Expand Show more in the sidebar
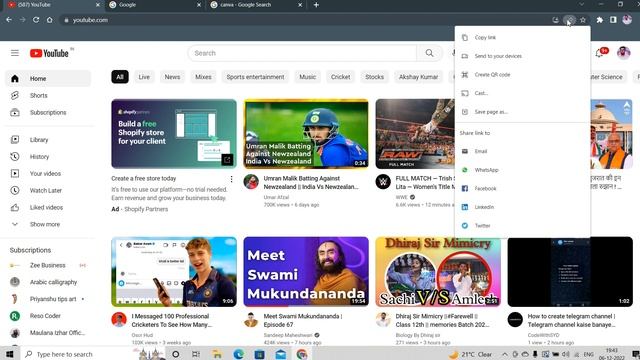This screenshot has height=360, width=640. pyautogui.click(x=48, y=224)
